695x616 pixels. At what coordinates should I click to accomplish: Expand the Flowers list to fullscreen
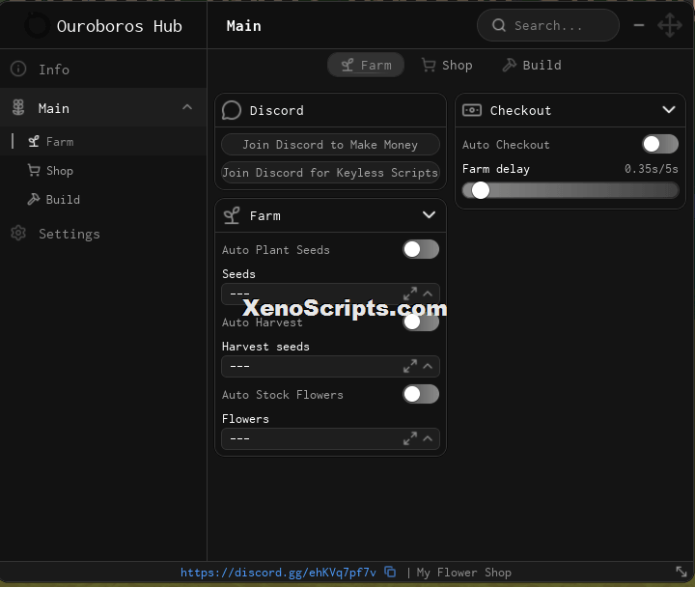410,438
